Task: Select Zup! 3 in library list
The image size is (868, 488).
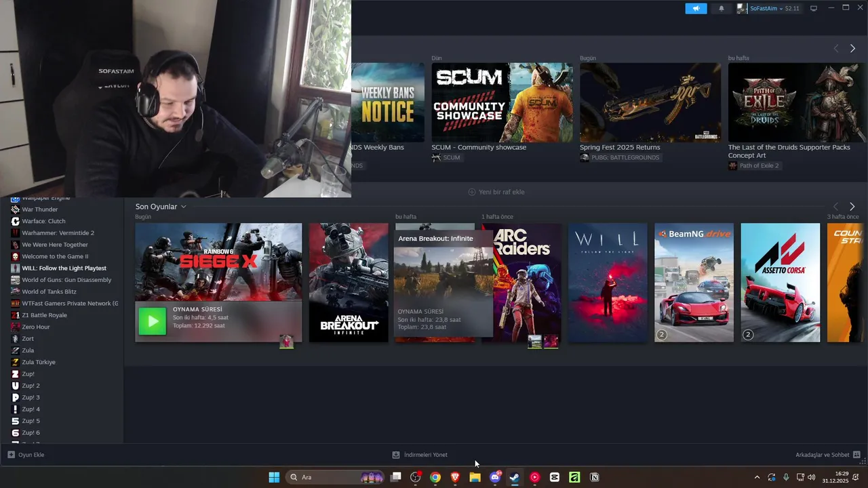Action: coord(31,397)
